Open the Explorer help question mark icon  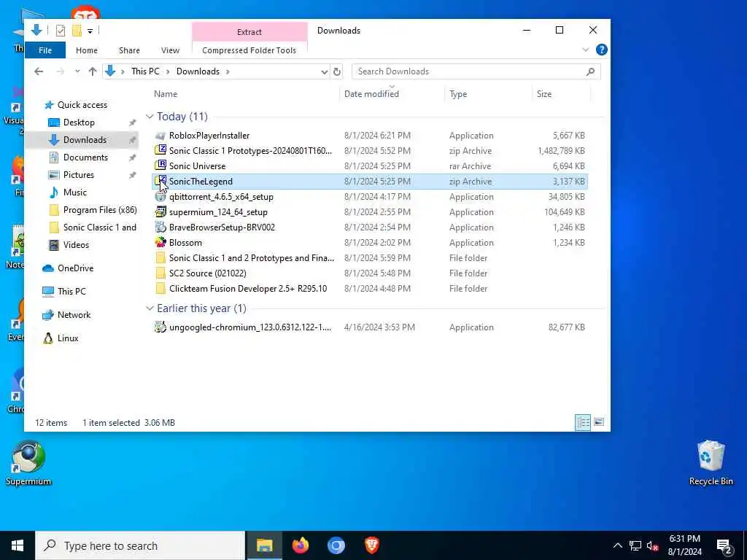click(601, 50)
